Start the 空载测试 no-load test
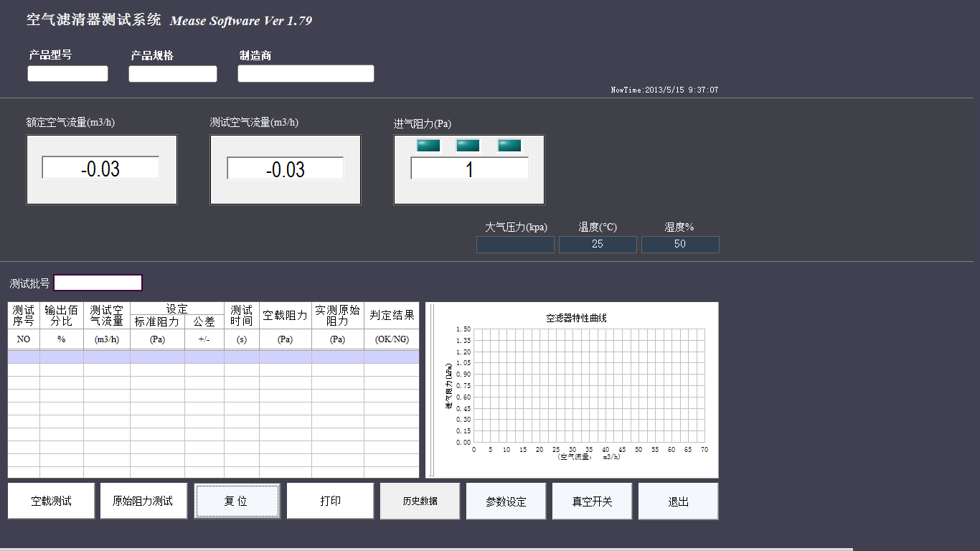 51,501
